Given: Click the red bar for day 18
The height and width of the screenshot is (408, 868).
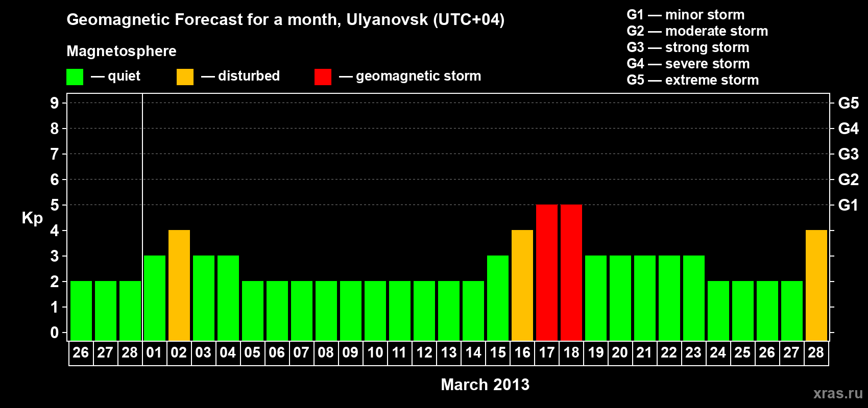Looking at the screenshot, I should (x=571, y=272).
